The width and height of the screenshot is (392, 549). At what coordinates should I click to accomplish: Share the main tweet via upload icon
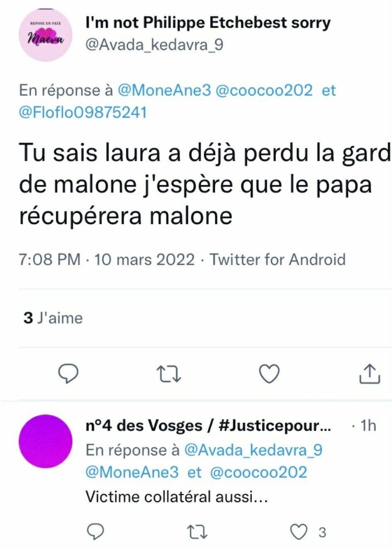click(x=369, y=373)
